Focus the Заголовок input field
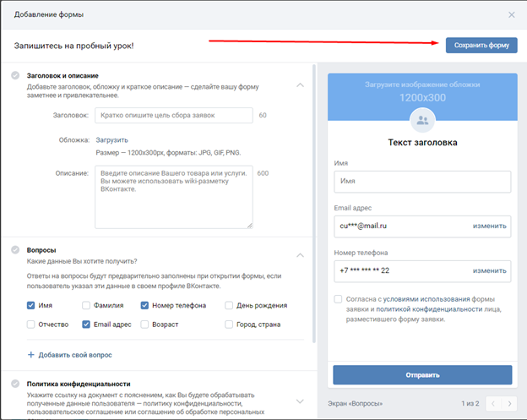 point(174,115)
